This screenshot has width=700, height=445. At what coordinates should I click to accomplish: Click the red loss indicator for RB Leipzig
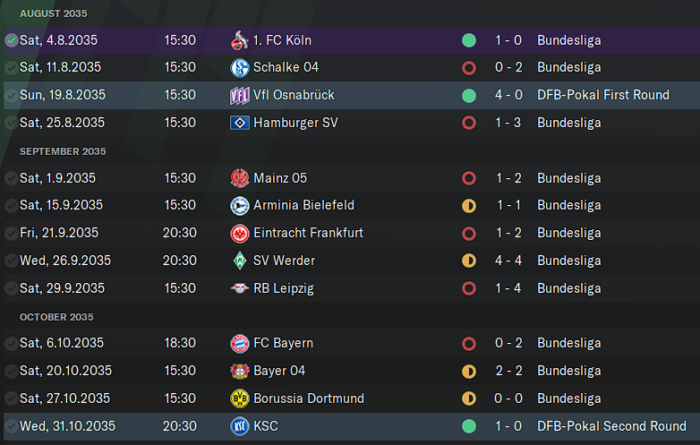469,288
